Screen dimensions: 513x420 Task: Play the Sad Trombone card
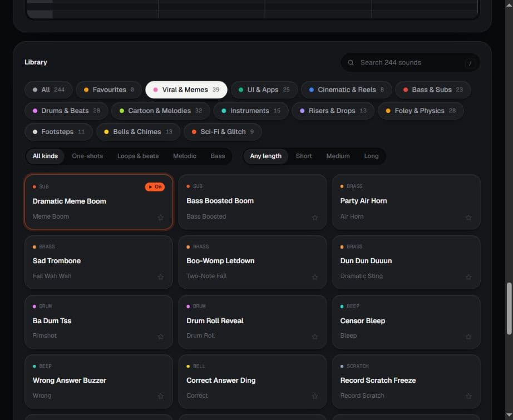click(x=98, y=262)
